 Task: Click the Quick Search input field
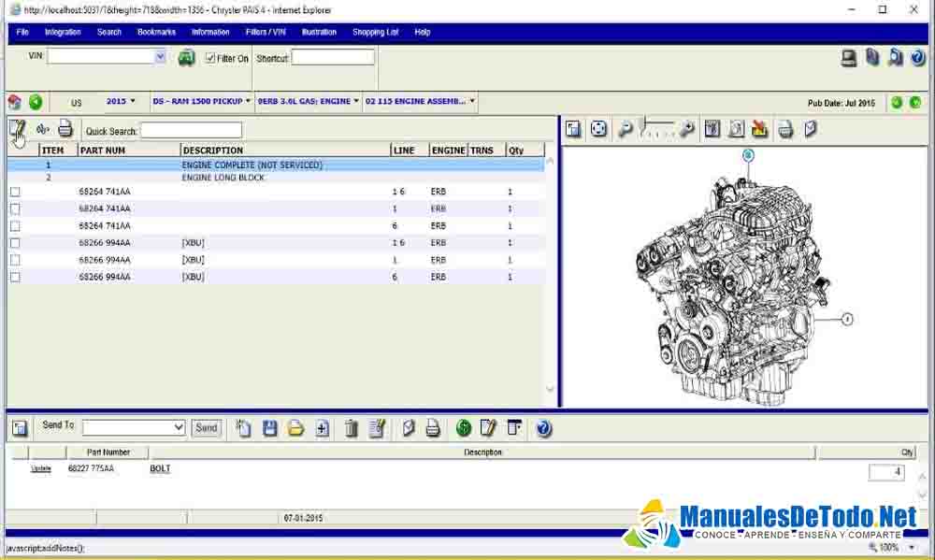pos(192,130)
